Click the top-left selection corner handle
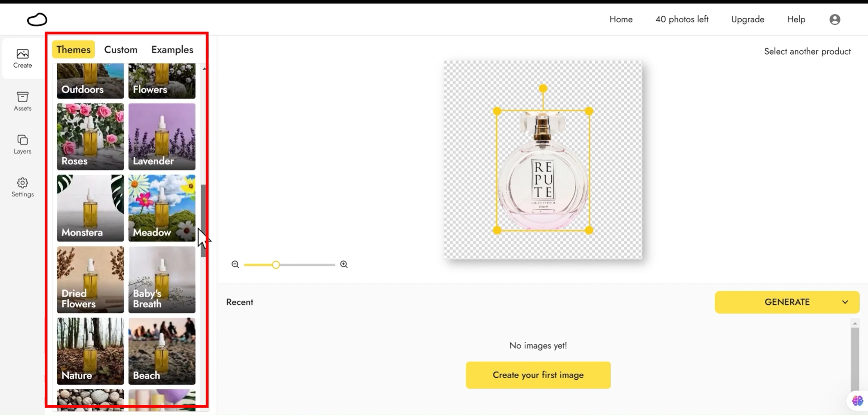This screenshot has width=868, height=415. [497, 111]
